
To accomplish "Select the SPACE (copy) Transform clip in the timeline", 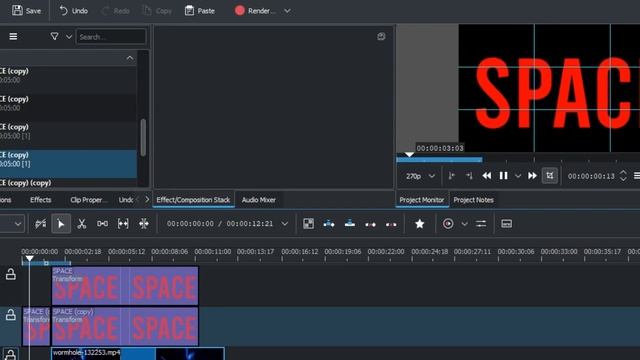I will click(125, 327).
